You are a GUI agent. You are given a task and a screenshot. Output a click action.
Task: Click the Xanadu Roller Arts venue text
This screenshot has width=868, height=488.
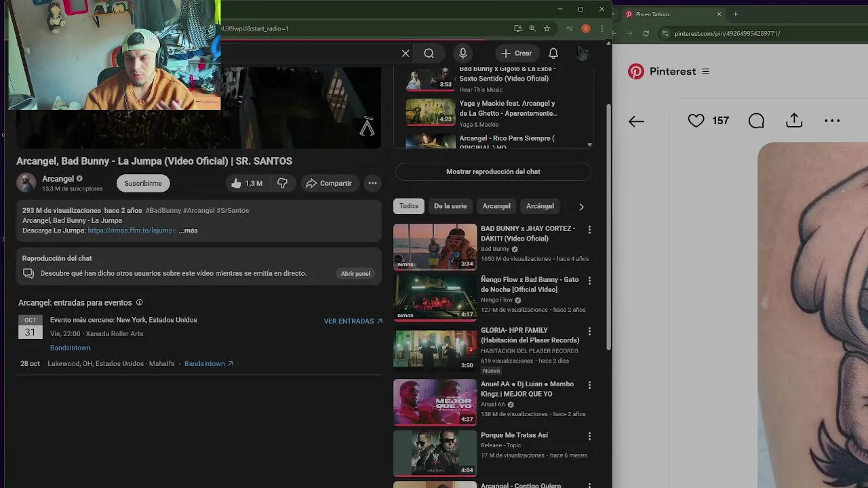[114, 334]
